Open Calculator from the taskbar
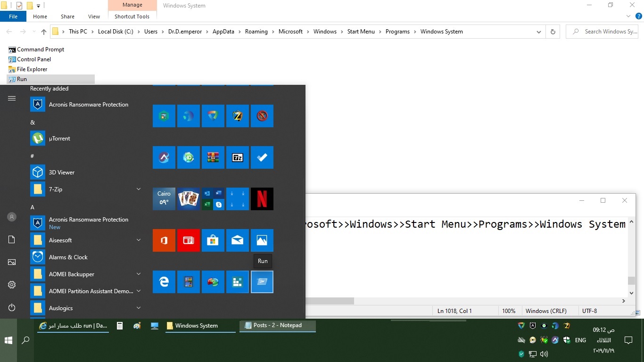The image size is (644, 362). click(120, 326)
